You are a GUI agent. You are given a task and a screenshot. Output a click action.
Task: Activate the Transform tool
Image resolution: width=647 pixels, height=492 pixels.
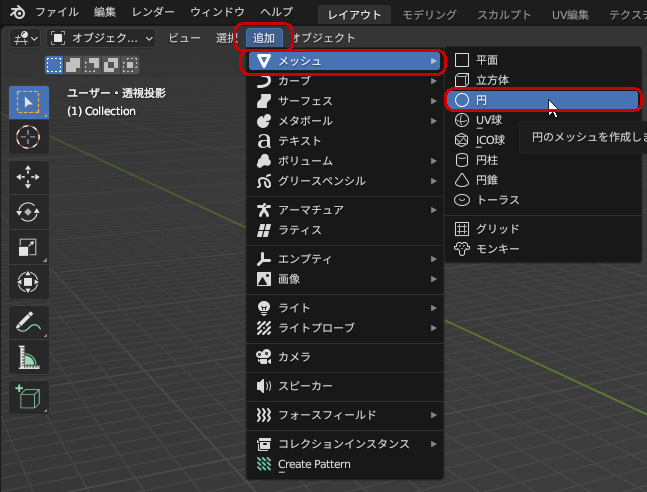click(28, 282)
